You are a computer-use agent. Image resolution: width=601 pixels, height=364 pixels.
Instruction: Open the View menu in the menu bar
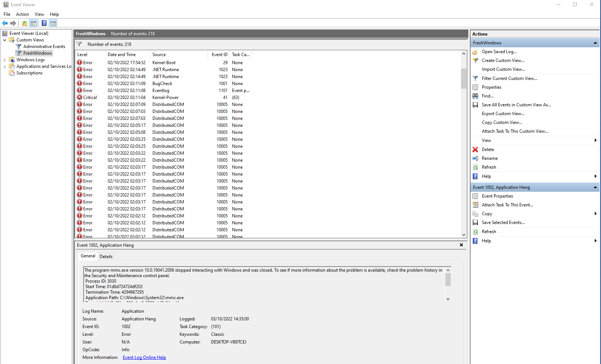[x=39, y=14]
